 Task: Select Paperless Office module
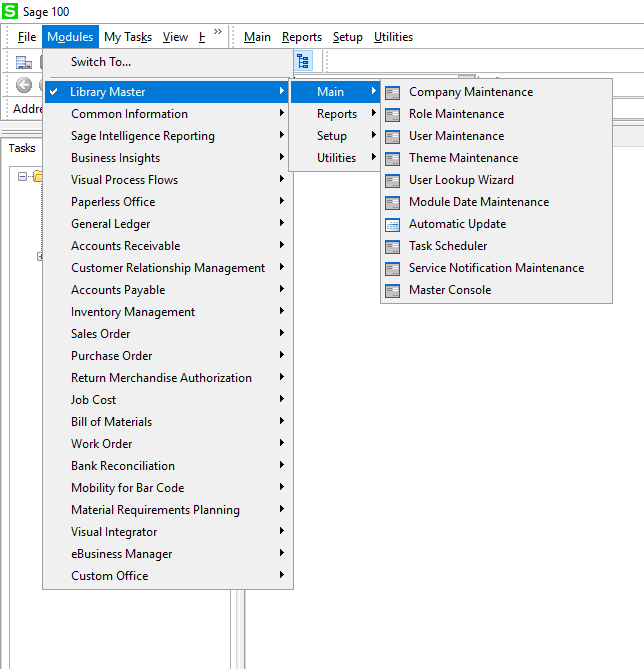pyautogui.click(x=167, y=202)
